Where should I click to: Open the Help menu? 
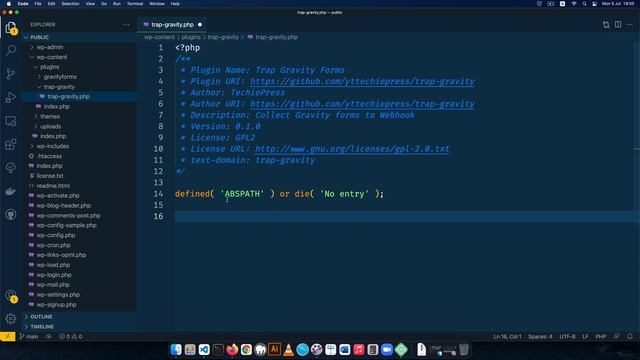point(175,4)
